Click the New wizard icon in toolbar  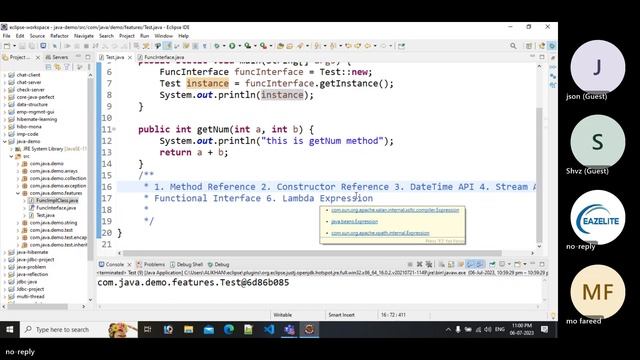pyautogui.click(x=7, y=46)
